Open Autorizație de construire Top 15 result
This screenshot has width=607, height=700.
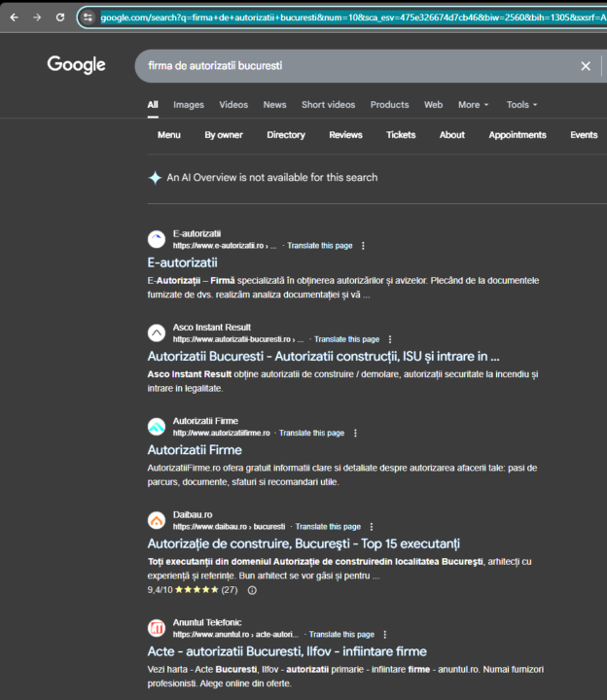[303, 543]
